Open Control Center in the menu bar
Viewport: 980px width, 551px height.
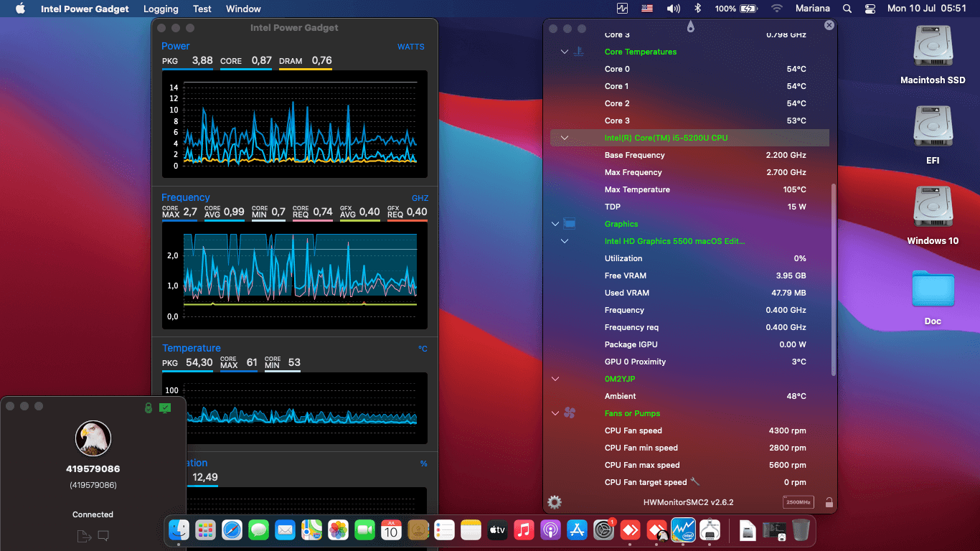pyautogui.click(x=870, y=9)
